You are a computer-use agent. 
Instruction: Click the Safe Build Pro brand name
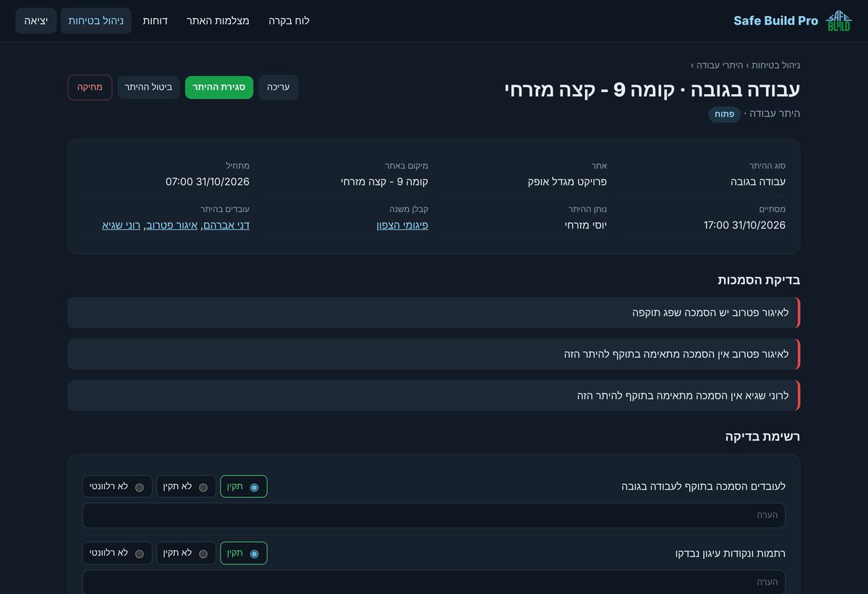775,21
